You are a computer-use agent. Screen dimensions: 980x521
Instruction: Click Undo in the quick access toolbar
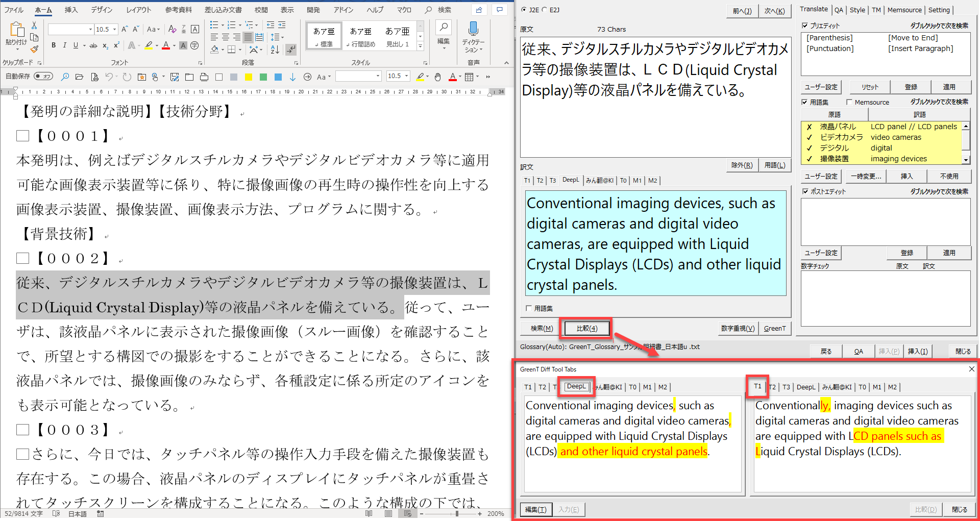[x=109, y=77]
